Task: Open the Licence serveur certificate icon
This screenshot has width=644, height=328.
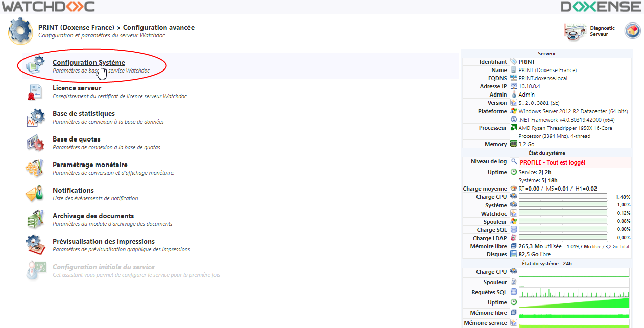Action: (x=36, y=92)
